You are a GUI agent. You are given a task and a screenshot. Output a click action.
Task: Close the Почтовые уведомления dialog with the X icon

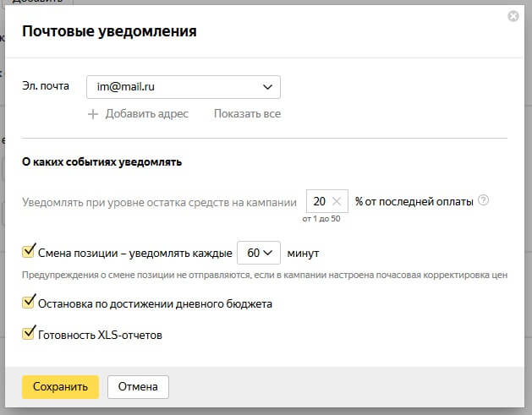[513, 16]
